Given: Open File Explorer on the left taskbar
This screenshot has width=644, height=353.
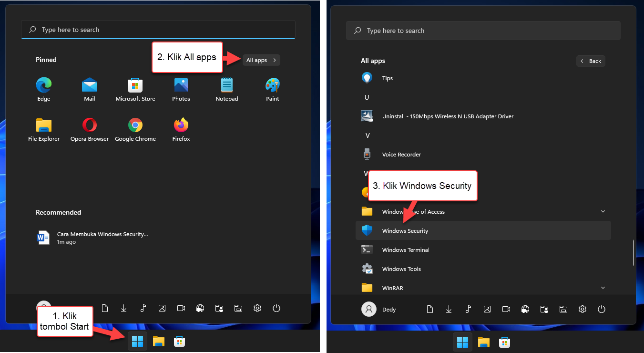Looking at the screenshot, I should (x=158, y=342).
